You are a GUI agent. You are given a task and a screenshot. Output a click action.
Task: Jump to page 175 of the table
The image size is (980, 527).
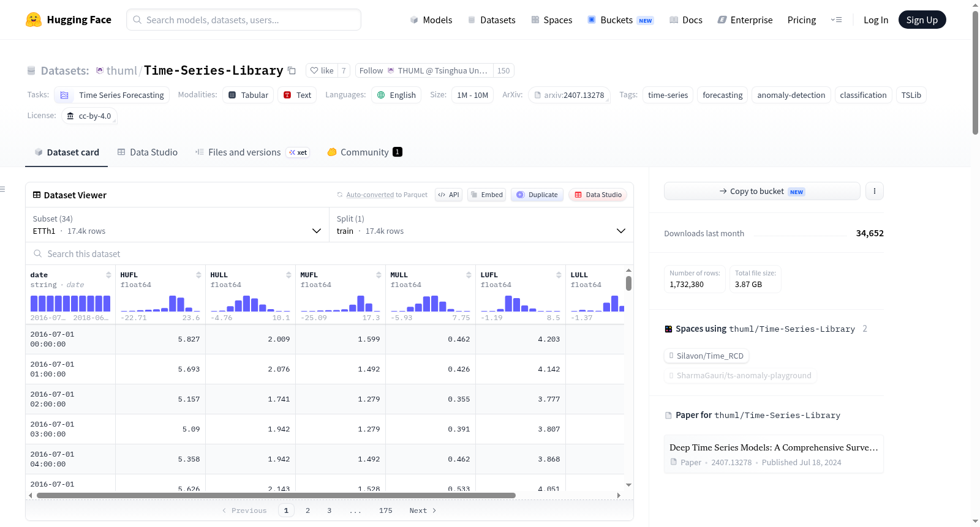pos(385,510)
